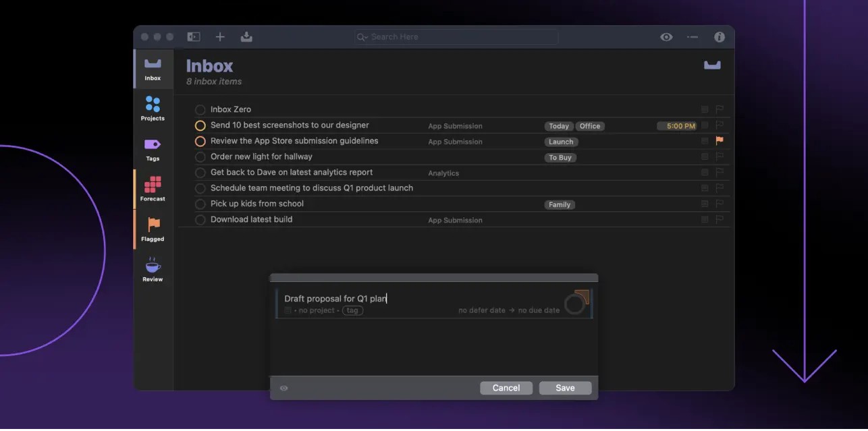This screenshot has height=431, width=868.
Task: Select the Schedule team meeting task title
Action: pos(312,188)
